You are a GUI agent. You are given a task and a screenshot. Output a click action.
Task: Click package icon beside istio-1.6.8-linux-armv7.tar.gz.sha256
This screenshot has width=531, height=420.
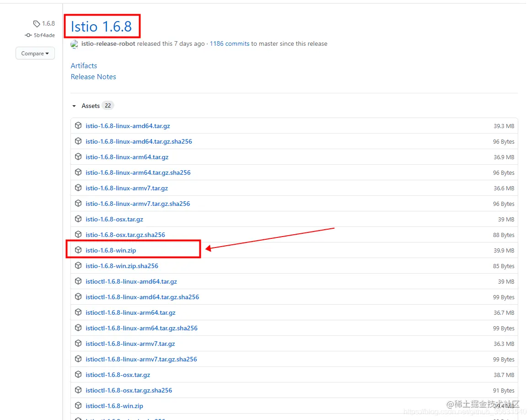click(78, 204)
